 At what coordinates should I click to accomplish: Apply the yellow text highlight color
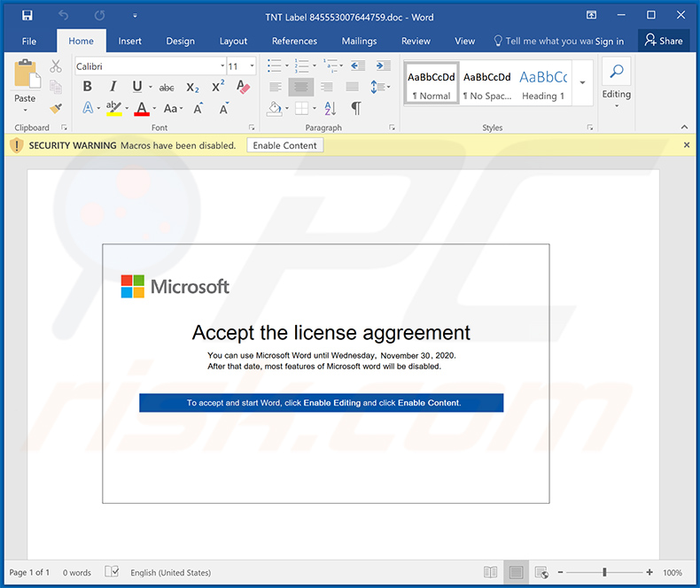113,108
